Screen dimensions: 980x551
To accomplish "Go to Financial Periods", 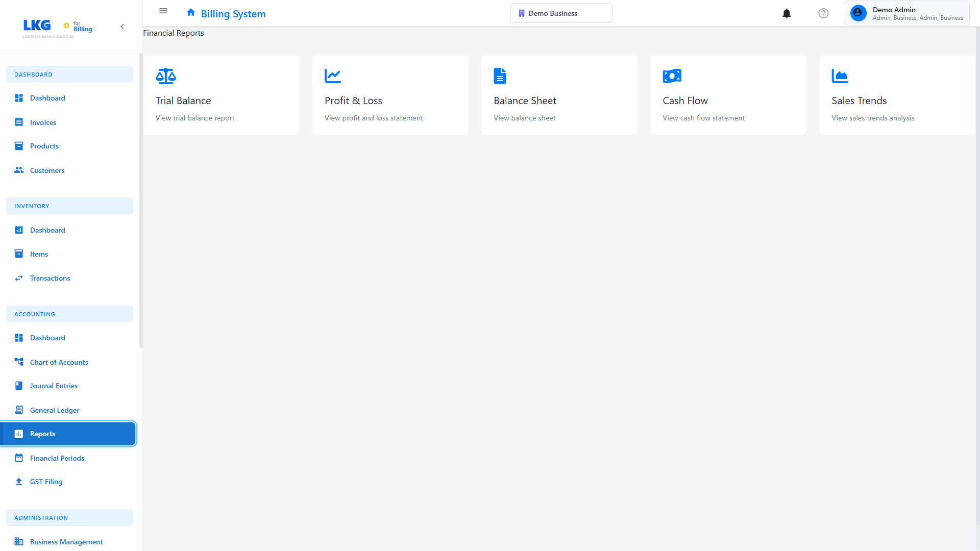I will 57,458.
